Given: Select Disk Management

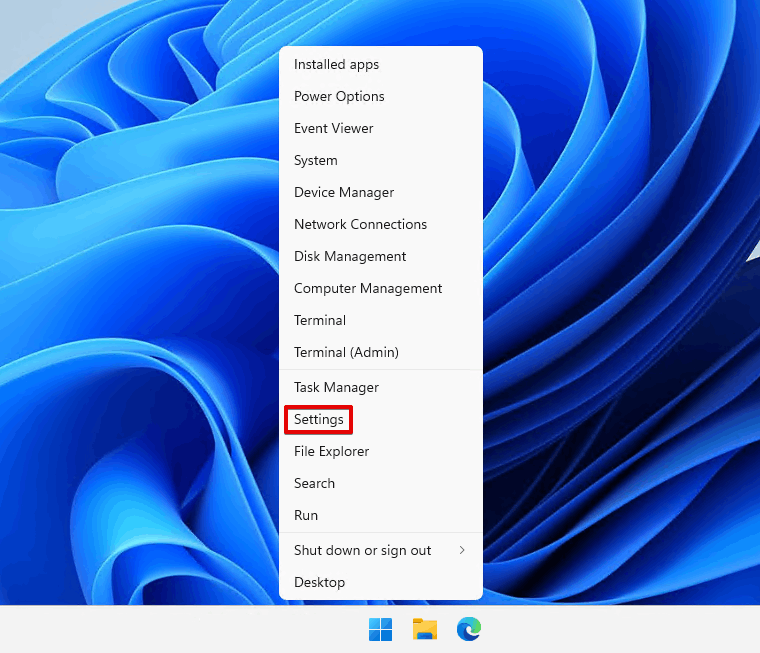Looking at the screenshot, I should point(380,256).
